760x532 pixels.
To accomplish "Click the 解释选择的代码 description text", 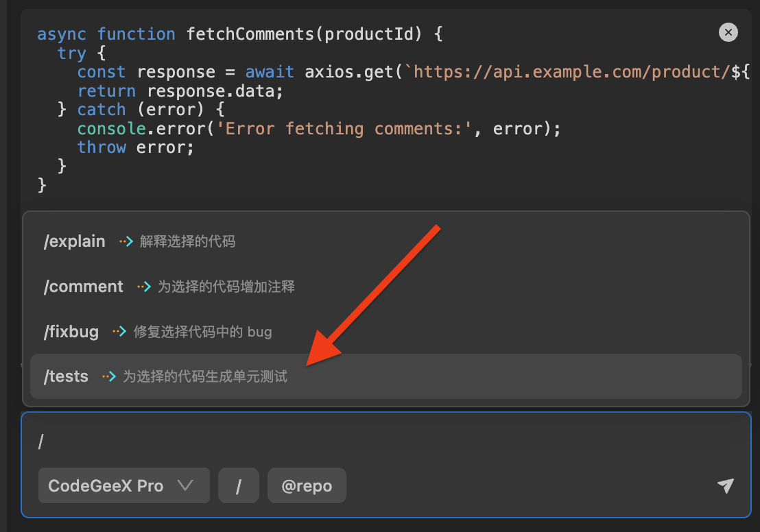I will pyautogui.click(x=187, y=241).
